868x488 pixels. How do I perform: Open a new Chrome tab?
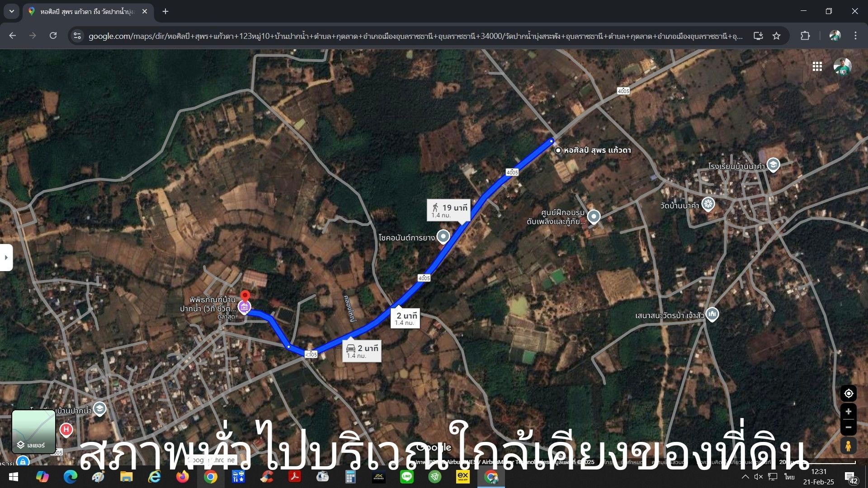(165, 11)
